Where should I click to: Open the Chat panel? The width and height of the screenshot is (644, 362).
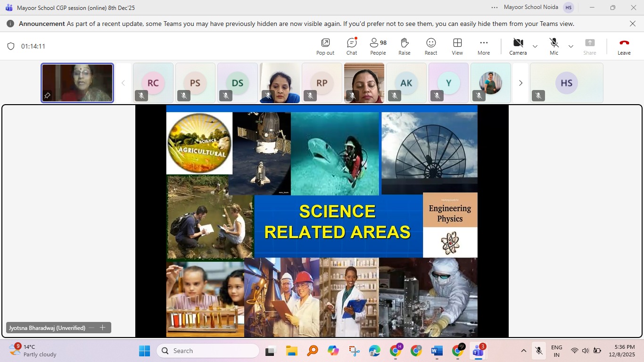pos(352,46)
